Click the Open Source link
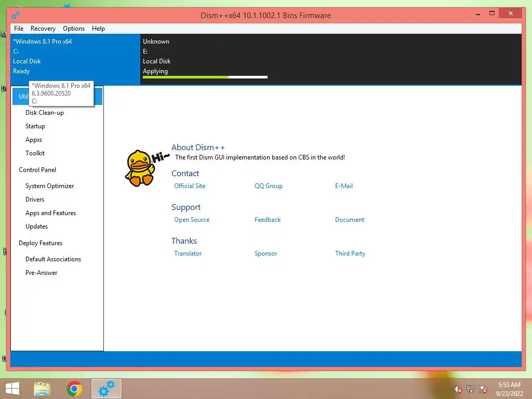Viewport: 532px width, 399px height. point(192,220)
